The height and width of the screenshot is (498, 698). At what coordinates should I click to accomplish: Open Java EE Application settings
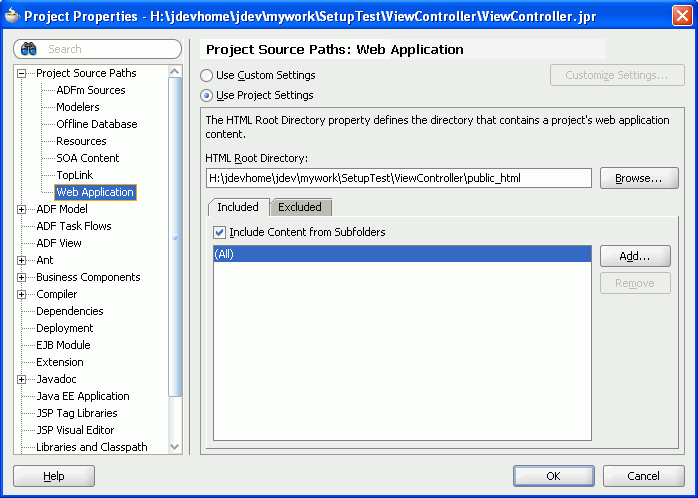[x=83, y=396]
